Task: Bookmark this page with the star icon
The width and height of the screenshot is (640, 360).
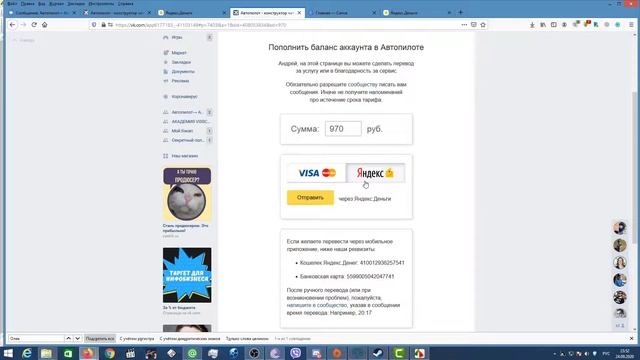Action: click(483, 25)
